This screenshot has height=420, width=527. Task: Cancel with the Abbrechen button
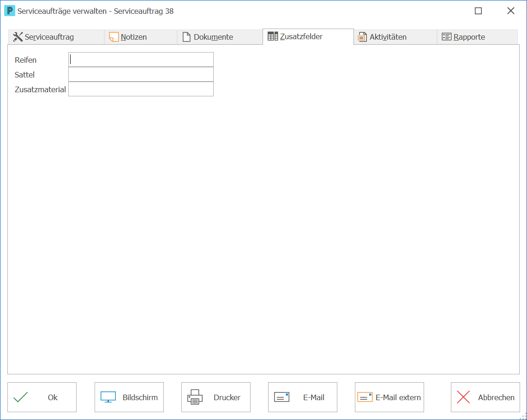click(x=485, y=397)
